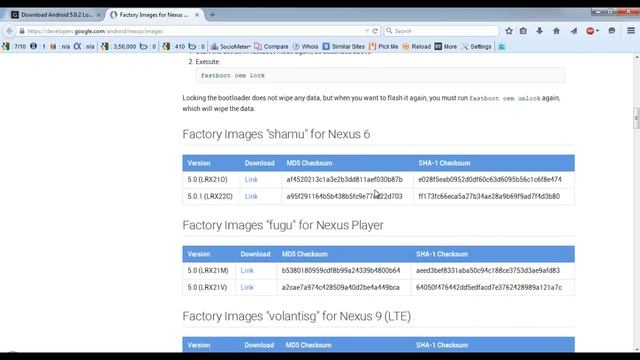Image resolution: width=640 pixels, height=360 pixels.
Task: Open the Firefox hamburger menu
Action: click(631, 31)
